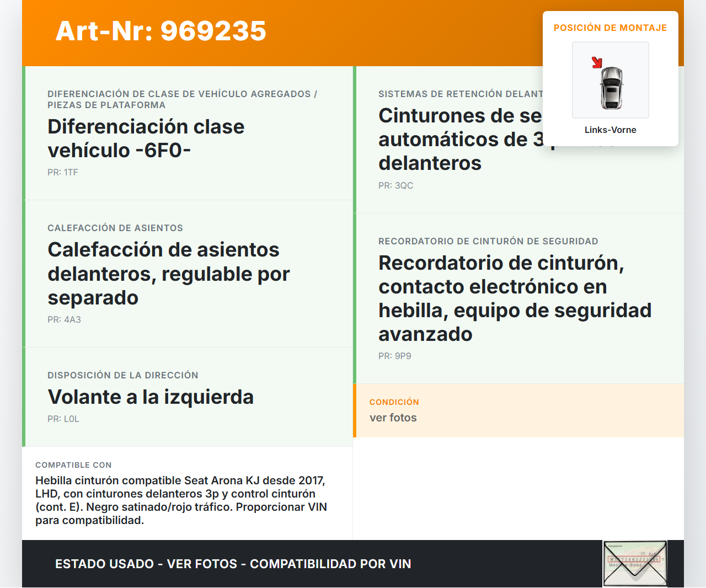Click the 'PR: 4A3' code
Image resolution: width=706 pixels, height=588 pixels.
(64, 319)
